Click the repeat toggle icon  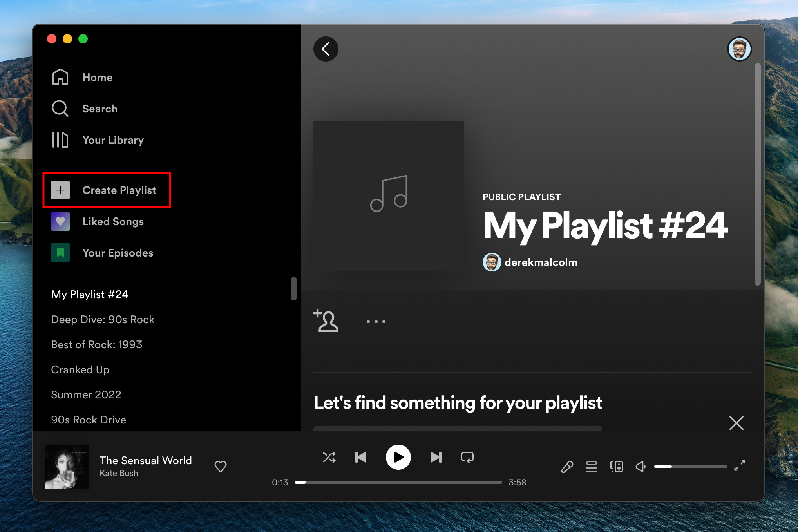[x=468, y=457]
